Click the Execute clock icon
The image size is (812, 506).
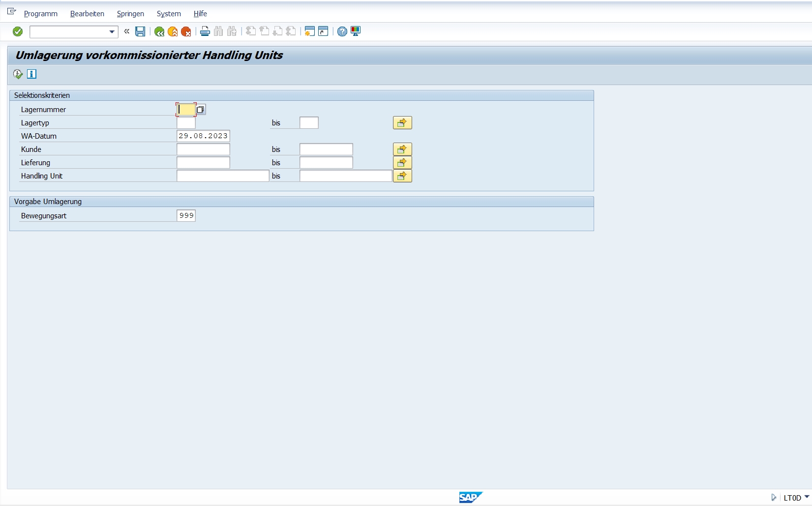(18, 74)
